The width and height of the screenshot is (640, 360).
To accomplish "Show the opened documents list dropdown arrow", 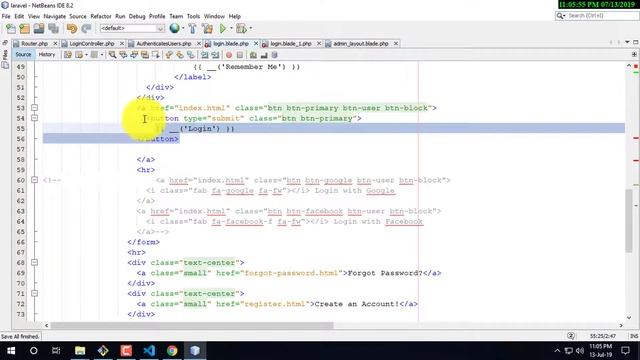I will 627,42.
